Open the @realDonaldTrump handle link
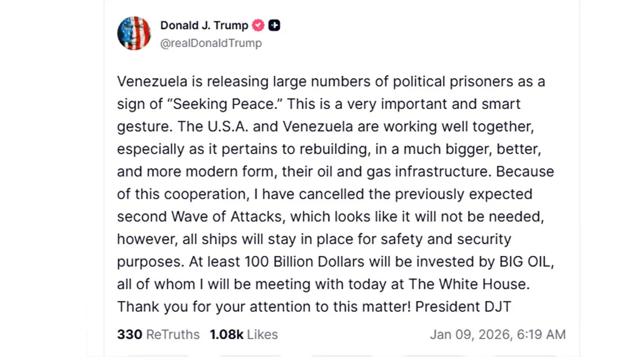The height and width of the screenshot is (362, 644). [211, 43]
